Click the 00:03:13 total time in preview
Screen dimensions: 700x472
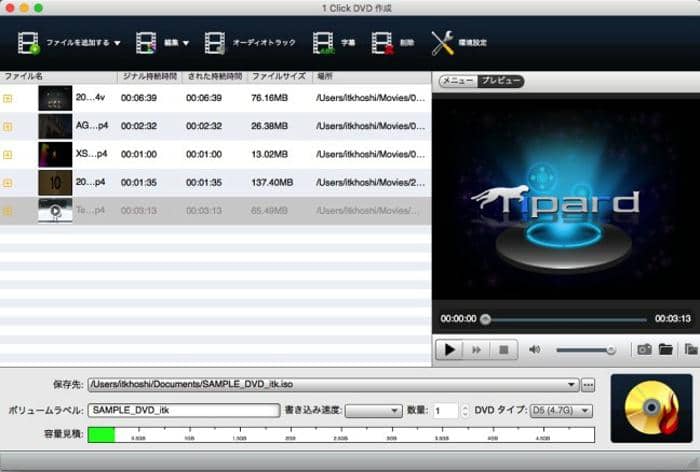coord(672,319)
